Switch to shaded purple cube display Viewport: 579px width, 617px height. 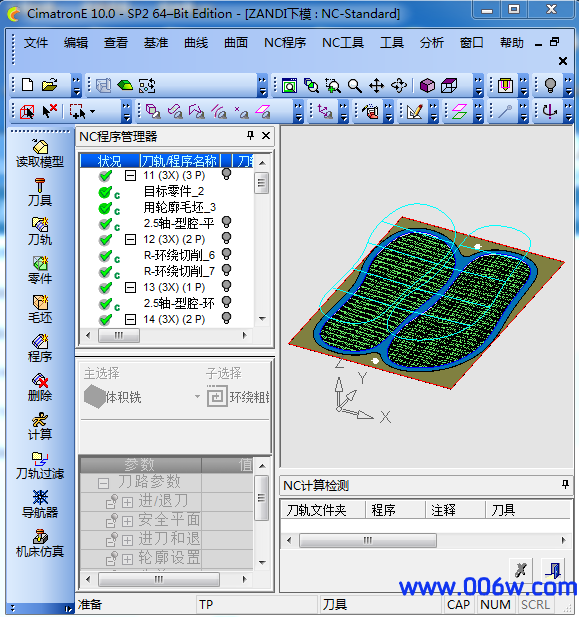(x=427, y=85)
